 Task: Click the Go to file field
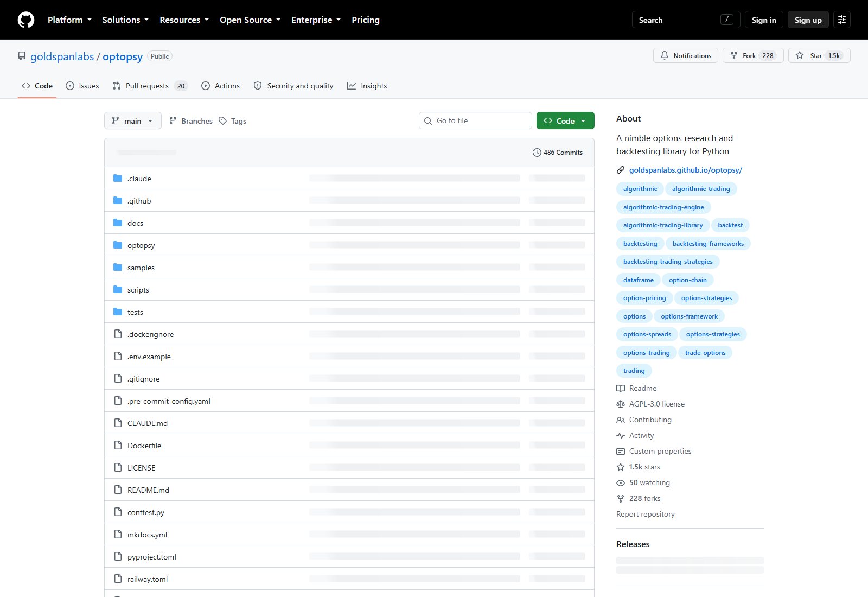[475, 120]
